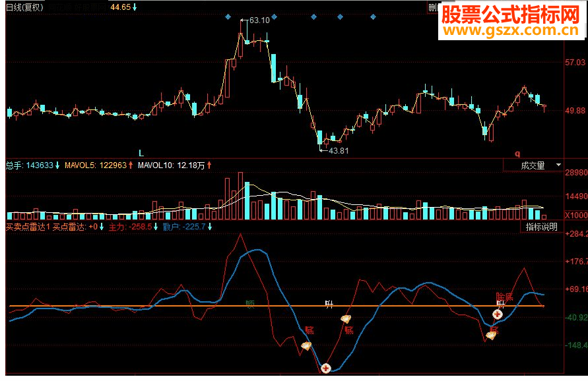Screen dimensions: 588x381
Task: Click the down arrow next to 总手 143633
Action: click(57, 165)
